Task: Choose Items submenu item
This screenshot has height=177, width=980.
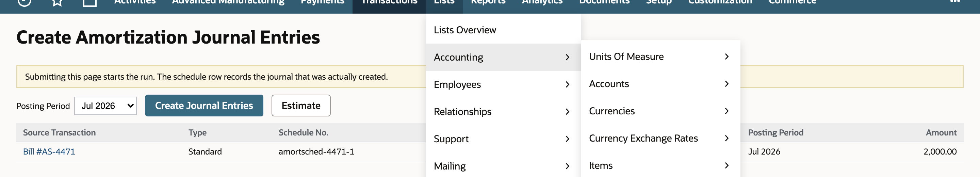Action: [660, 165]
